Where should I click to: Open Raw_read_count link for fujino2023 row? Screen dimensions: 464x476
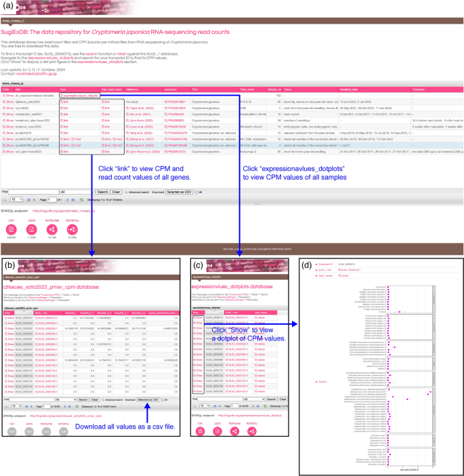(106, 108)
